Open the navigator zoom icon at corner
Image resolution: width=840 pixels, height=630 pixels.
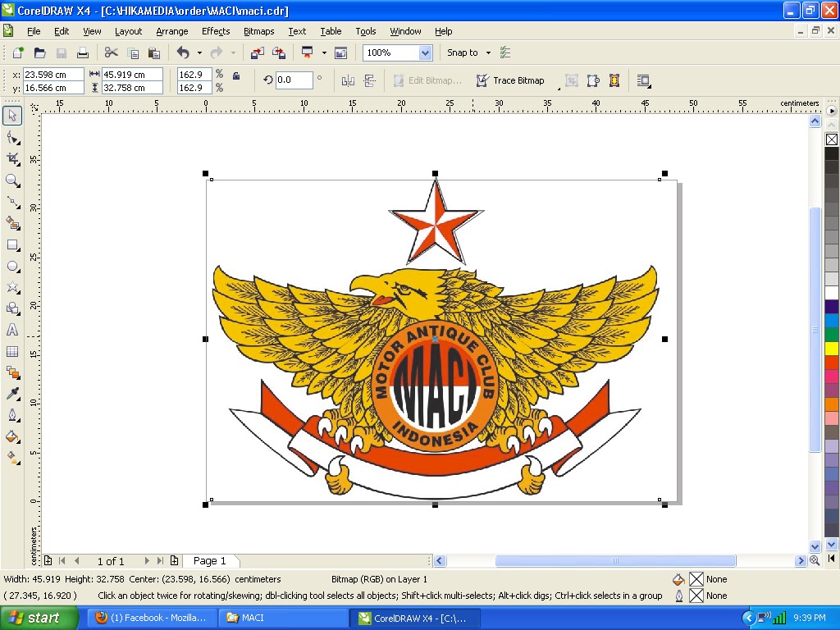[x=815, y=560]
